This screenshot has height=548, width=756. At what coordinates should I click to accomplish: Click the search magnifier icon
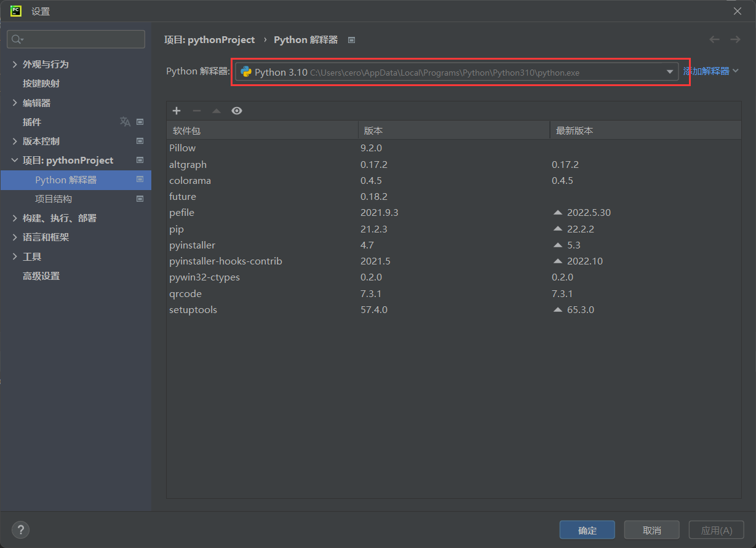click(17, 39)
